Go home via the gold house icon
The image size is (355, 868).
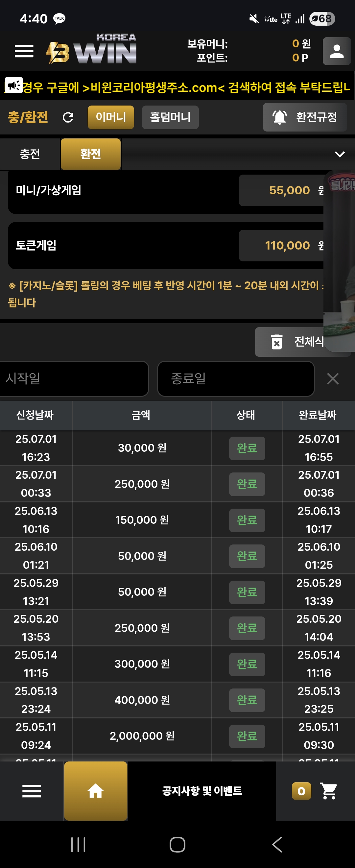click(x=96, y=791)
